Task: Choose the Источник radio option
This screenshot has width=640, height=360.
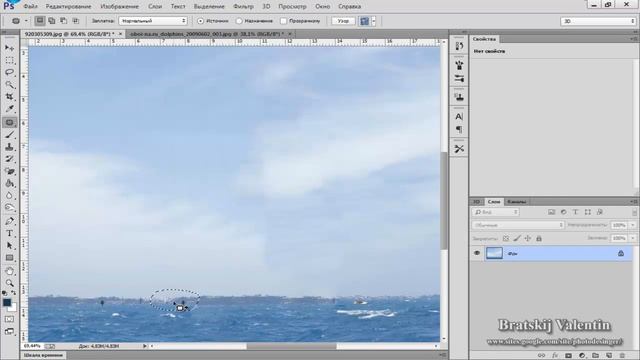Action: click(x=200, y=21)
